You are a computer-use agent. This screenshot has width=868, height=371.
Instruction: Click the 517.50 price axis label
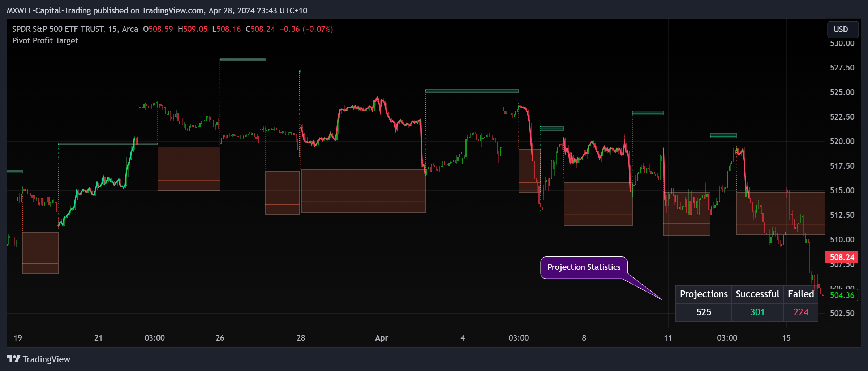coord(842,166)
